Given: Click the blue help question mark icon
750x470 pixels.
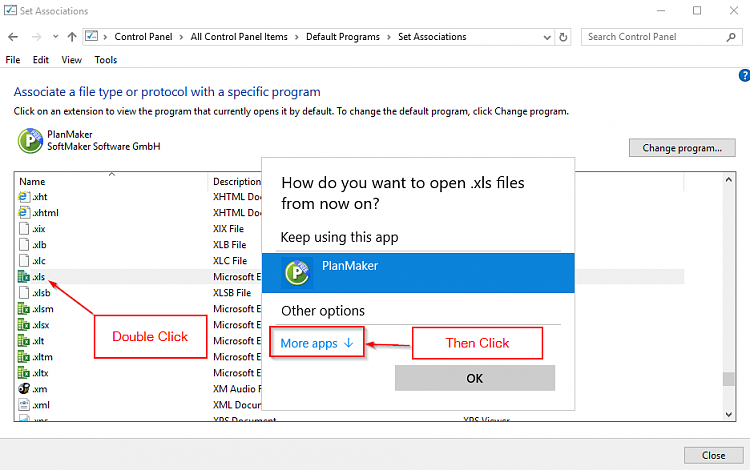Looking at the screenshot, I should click(743, 75).
